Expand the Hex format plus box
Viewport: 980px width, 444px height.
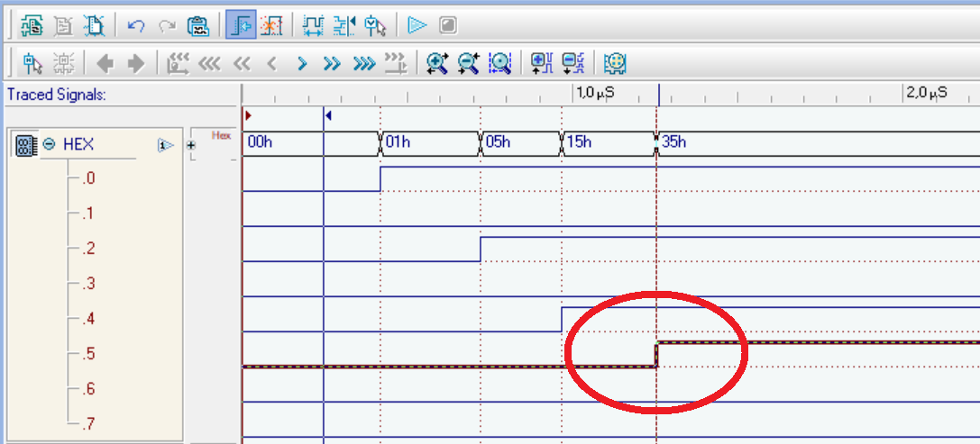[x=191, y=145]
